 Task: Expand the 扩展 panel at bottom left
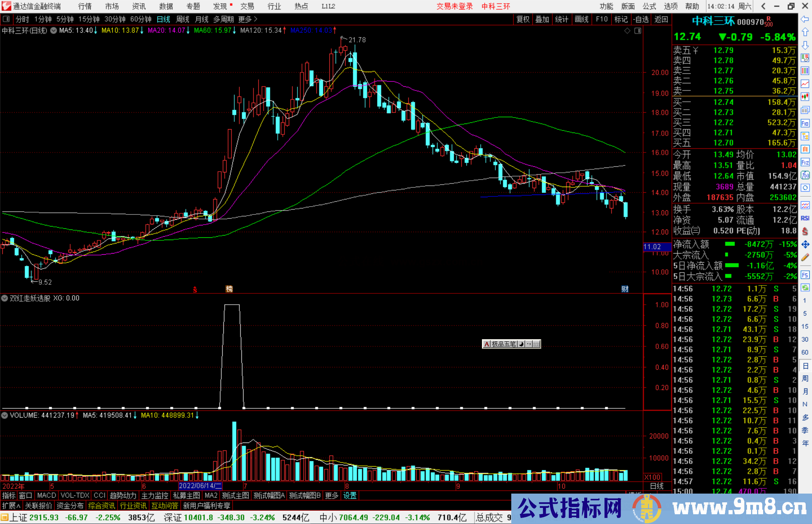[x=11, y=506]
